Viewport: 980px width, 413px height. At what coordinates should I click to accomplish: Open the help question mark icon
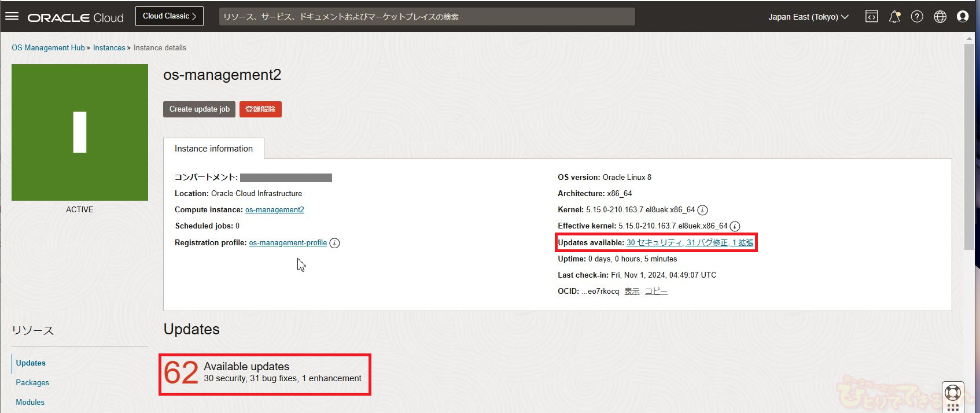(917, 17)
